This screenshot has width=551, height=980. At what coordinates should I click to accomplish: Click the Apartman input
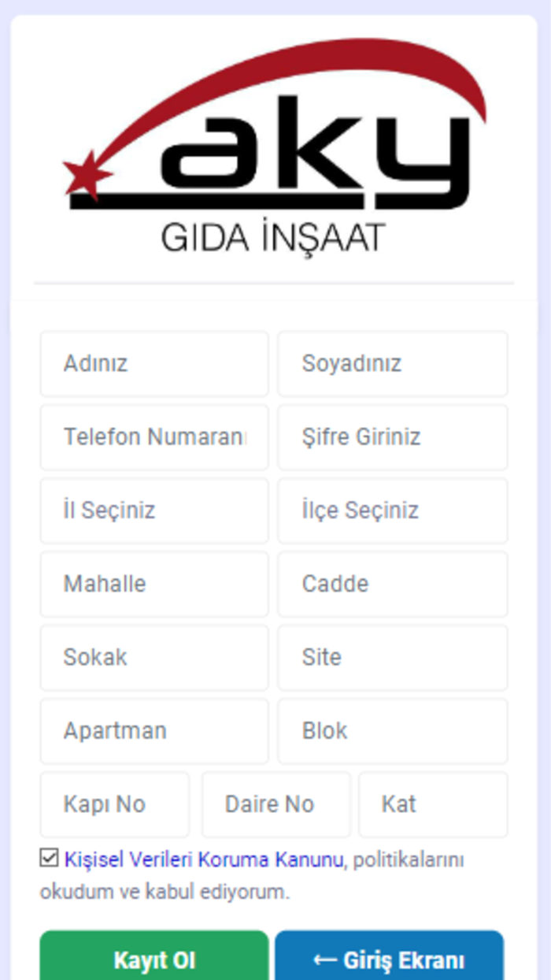[153, 730]
